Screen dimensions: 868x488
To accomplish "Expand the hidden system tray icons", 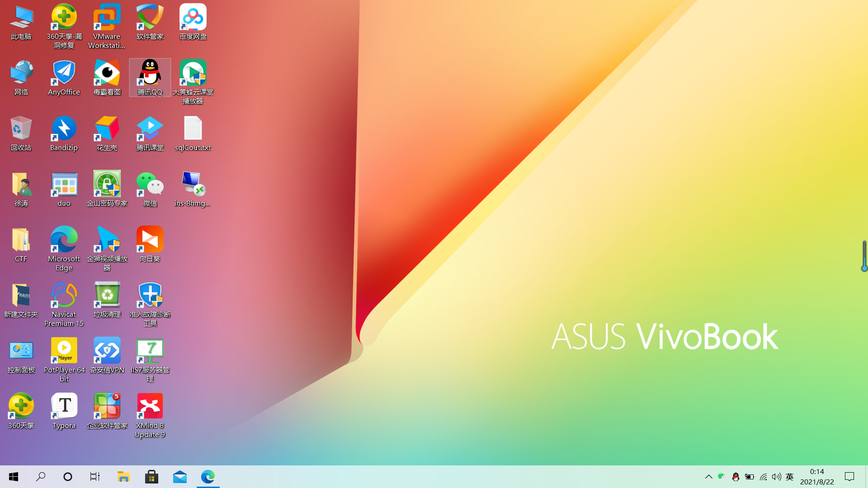I will [708, 477].
